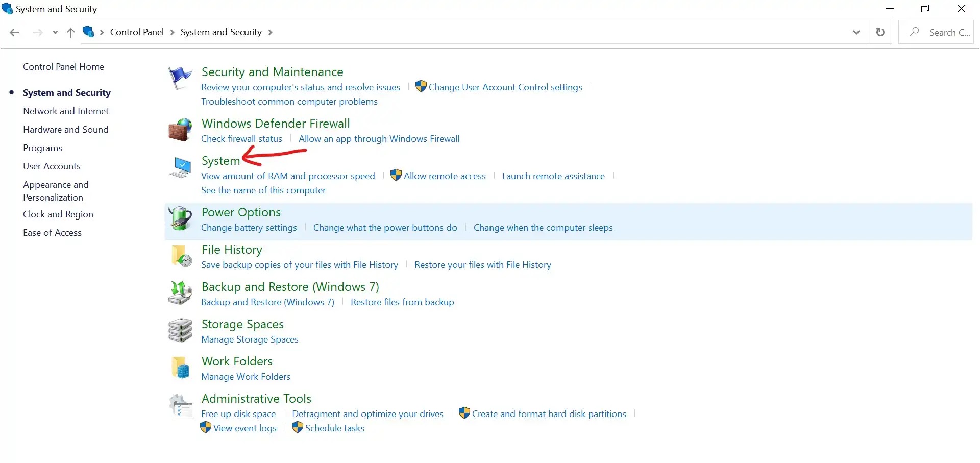
Task: Click Restore your files with File History
Action: 483,265
